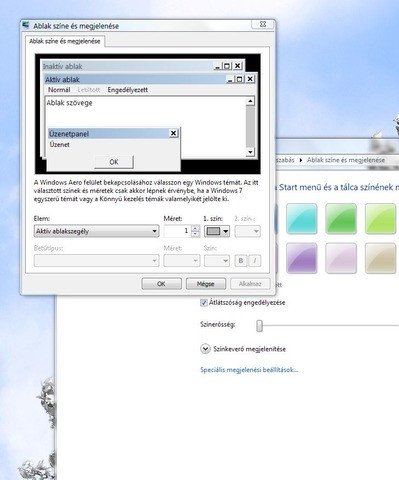Screen dimensions: 399x480
Task: Select the purple color swatch in background window
Action: pyautogui.click(x=302, y=258)
